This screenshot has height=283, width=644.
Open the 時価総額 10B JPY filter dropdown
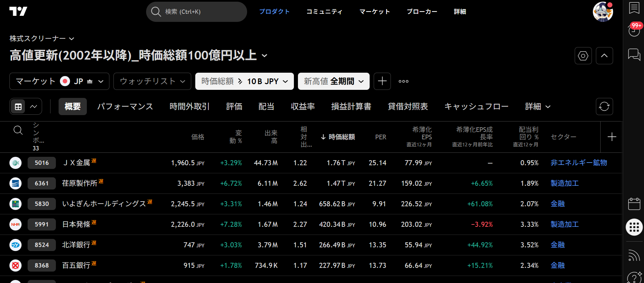[244, 81]
